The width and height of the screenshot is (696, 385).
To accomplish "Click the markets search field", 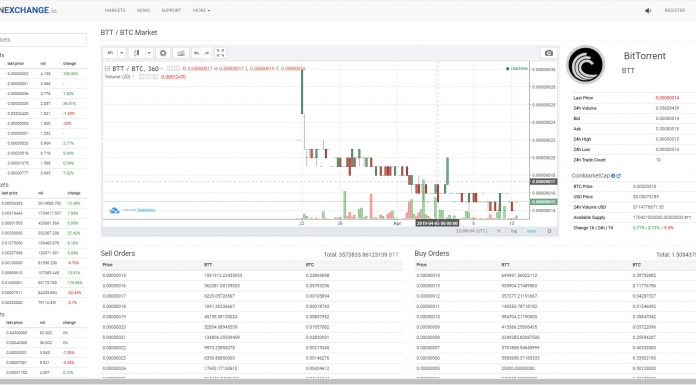I will (x=43, y=40).
